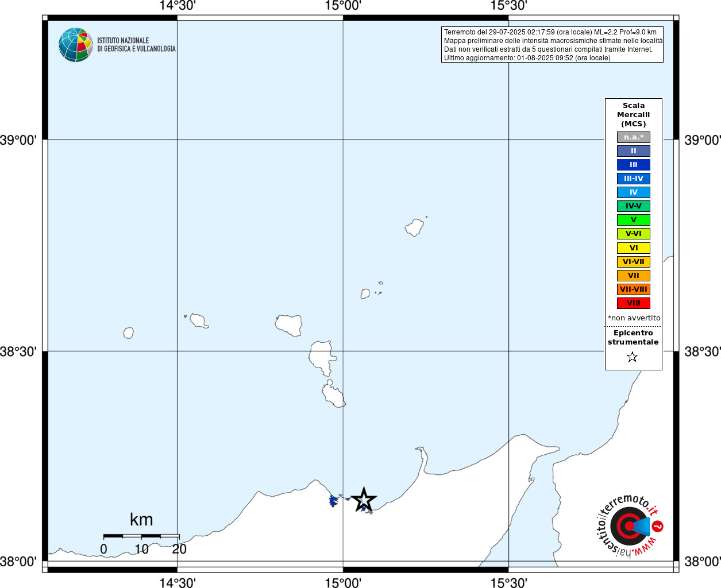Select the III intensity legend swatch
This screenshot has width=721, height=588.
tap(634, 165)
